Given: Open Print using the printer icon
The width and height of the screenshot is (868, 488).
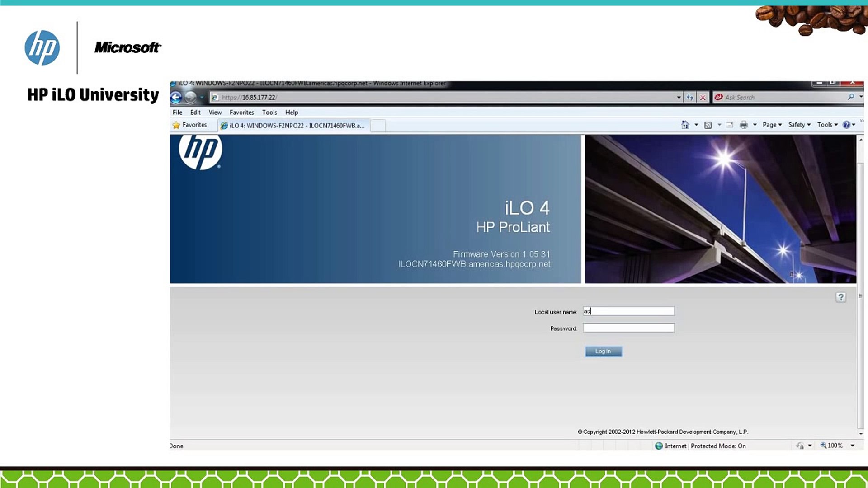Looking at the screenshot, I should coord(743,125).
